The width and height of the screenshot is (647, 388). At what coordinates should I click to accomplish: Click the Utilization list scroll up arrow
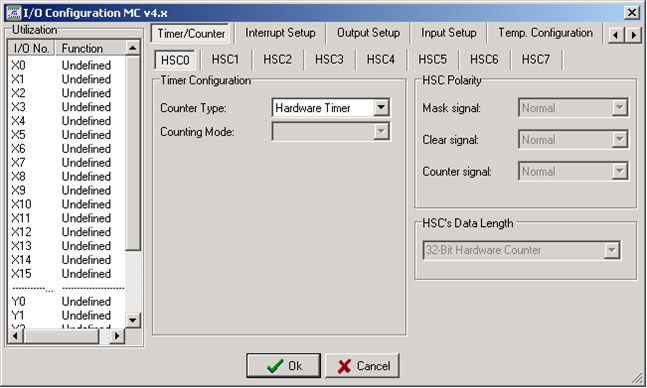click(x=132, y=48)
